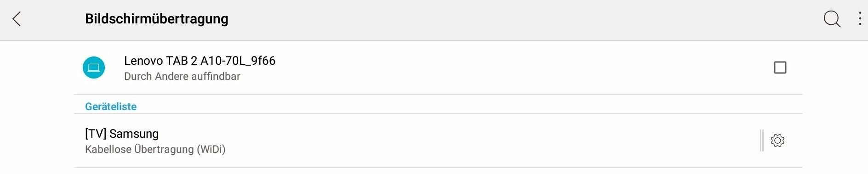
Task: Click blank space in the Lenovo tablet row
Action: click(506, 67)
